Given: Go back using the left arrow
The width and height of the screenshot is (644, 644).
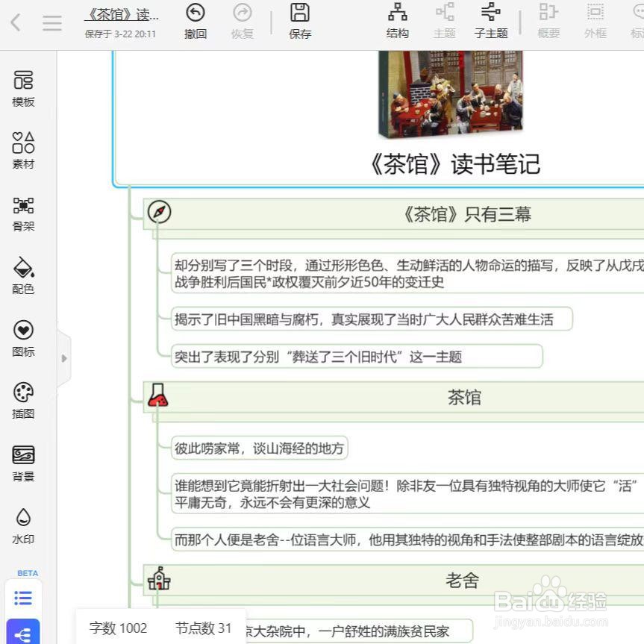Looking at the screenshot, I should (16, 22).
